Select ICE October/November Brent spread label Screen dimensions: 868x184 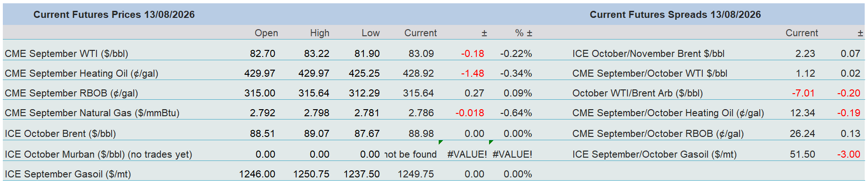pyautogui.click(x=648, y=54)
